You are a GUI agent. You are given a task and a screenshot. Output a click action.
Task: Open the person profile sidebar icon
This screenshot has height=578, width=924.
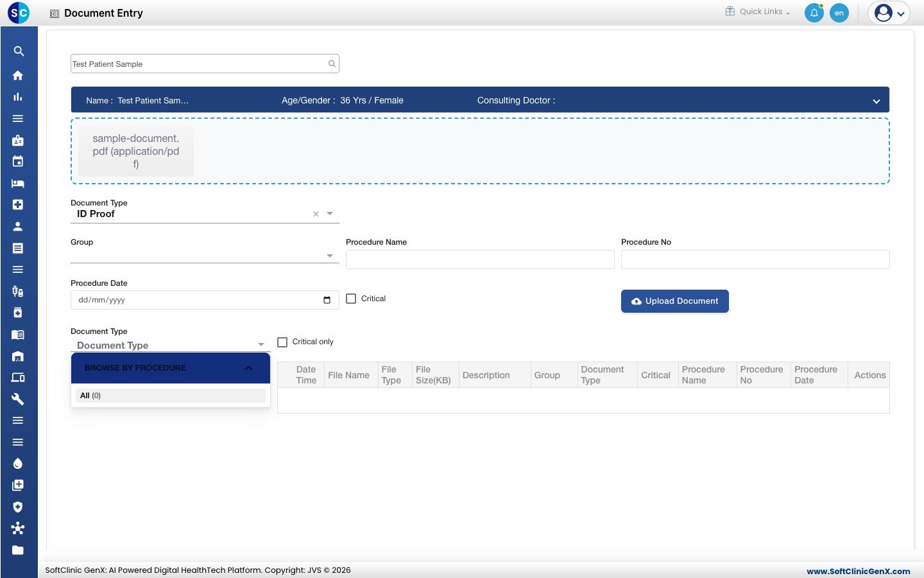(x=18, y=226)
